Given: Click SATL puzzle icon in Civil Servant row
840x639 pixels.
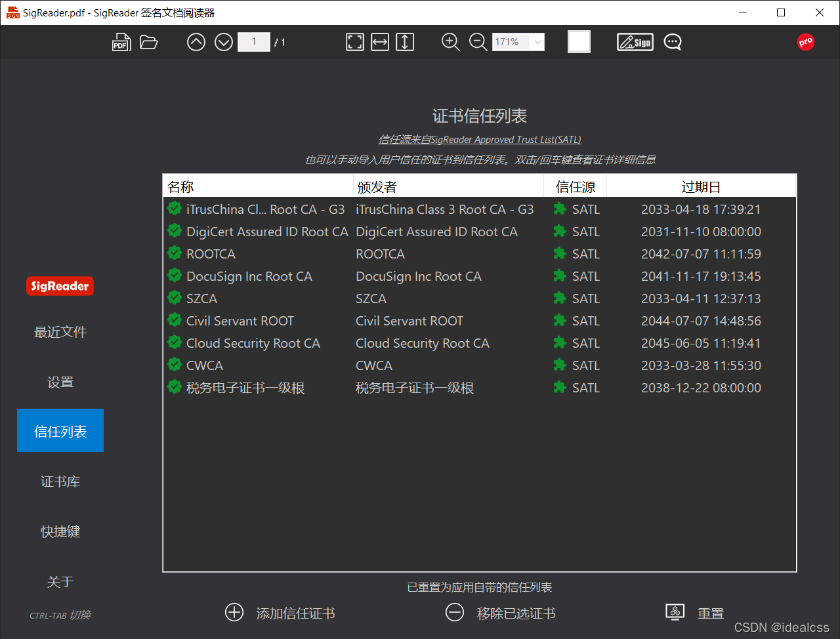Looking at the screenshot, I should coord(560,320).
